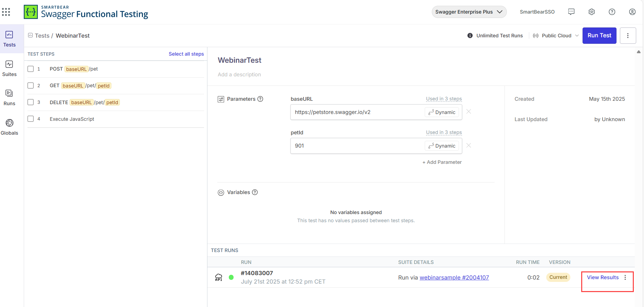
Task: Navigate to Suites from the sidebar
Action: 9,68
